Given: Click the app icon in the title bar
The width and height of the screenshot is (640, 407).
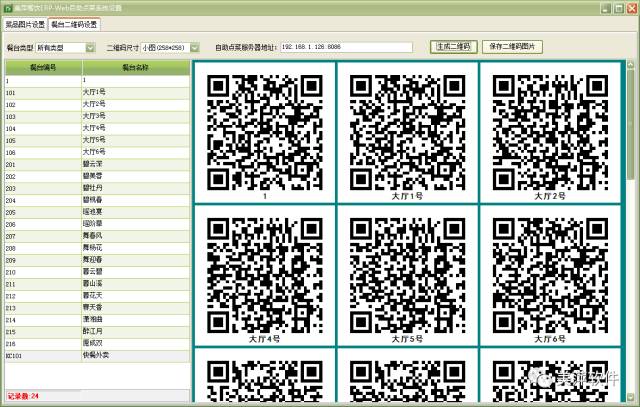Looking at the screenshot, I should point(7,6).
